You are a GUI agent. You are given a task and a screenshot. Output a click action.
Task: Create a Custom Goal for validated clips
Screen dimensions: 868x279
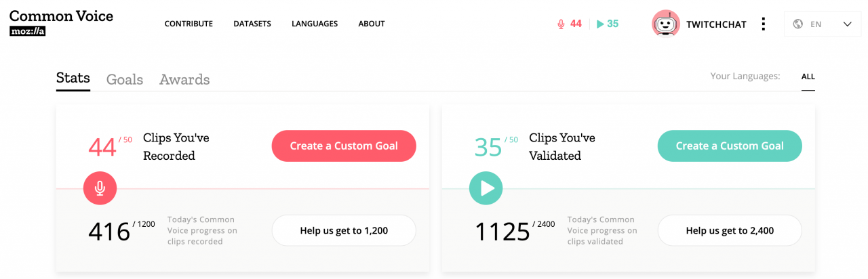click(x=730, y=146)
